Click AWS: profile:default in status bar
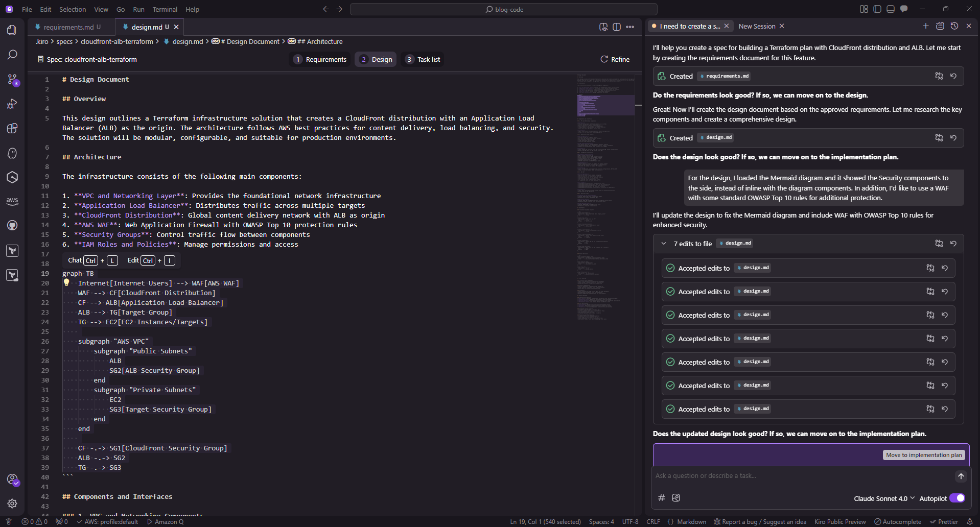This screenshot has height=527, width=980. pos(107,522)
